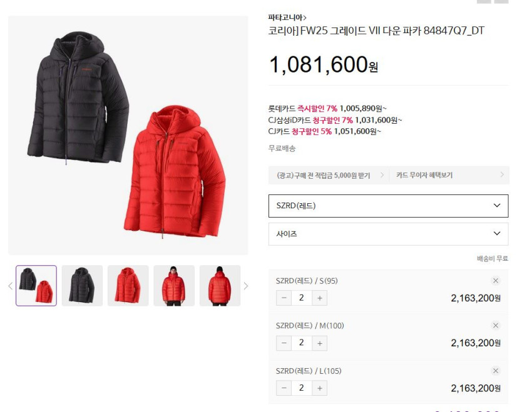Decrease quantity for L(105) item
The height and width of the screenshot is (412, 532).
[284, 388]
